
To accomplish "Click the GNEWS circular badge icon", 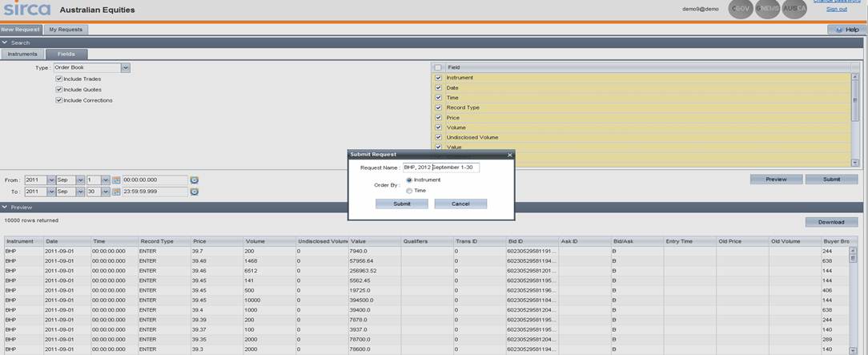I will 767,9.
